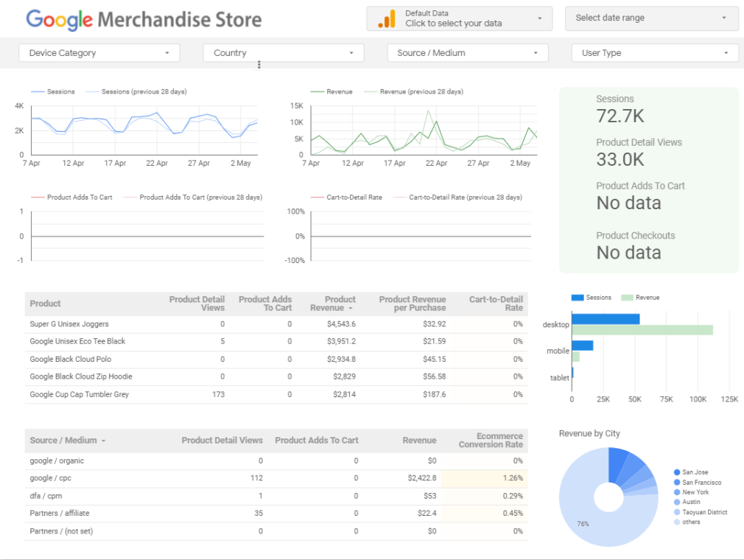This screenshot has width=744, height=560.
Task: Click the $2,422.8 revenue cell
Action: pyautogui.click(x=422, y=478)
